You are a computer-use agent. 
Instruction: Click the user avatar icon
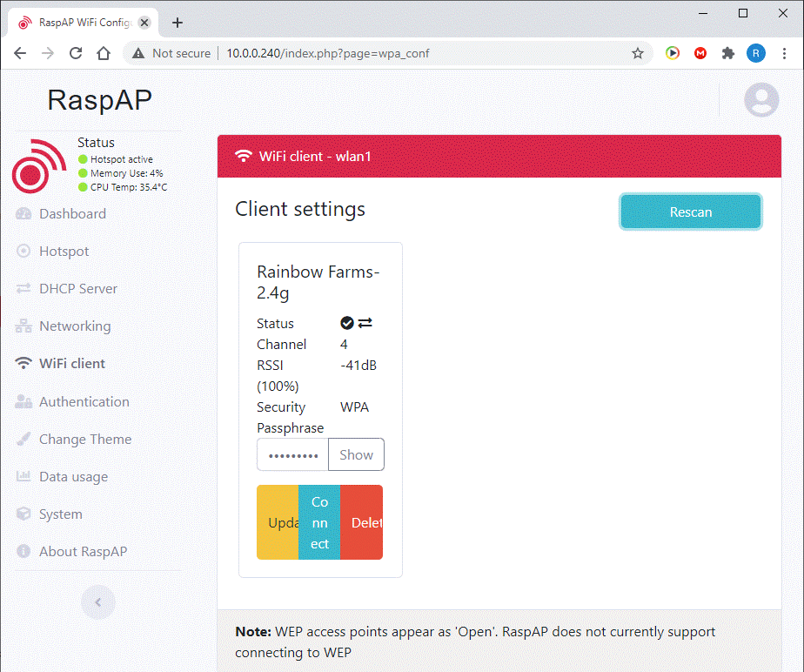(x=761, y=99)
